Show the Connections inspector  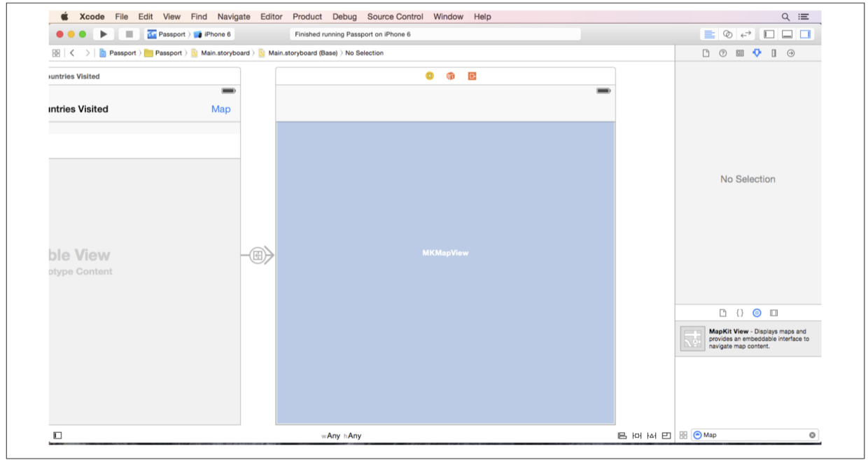tap(791, 53)
